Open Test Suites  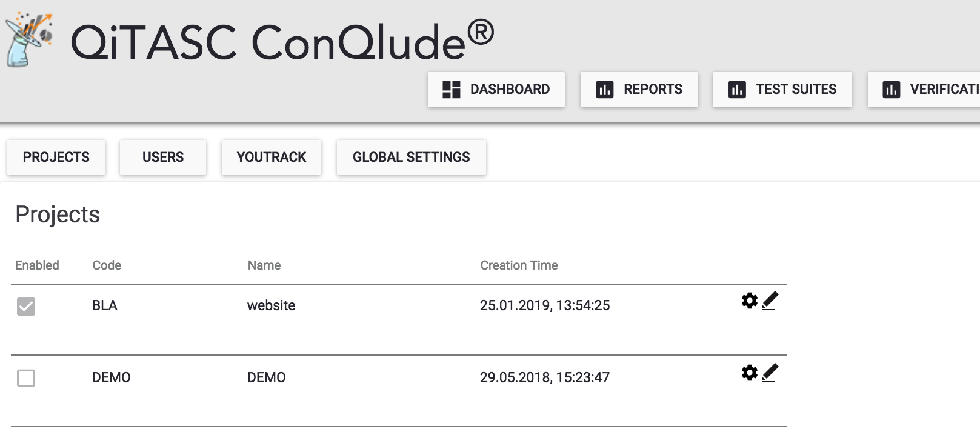coord(782,90)
